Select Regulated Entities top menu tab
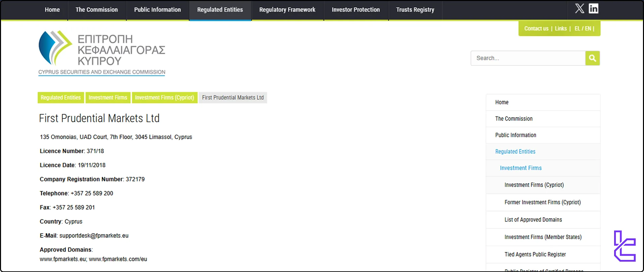 [x=220, y=10]
